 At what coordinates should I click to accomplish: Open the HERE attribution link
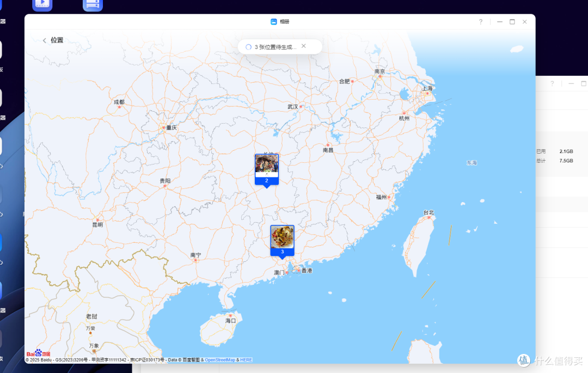click(x=246, y=360)
